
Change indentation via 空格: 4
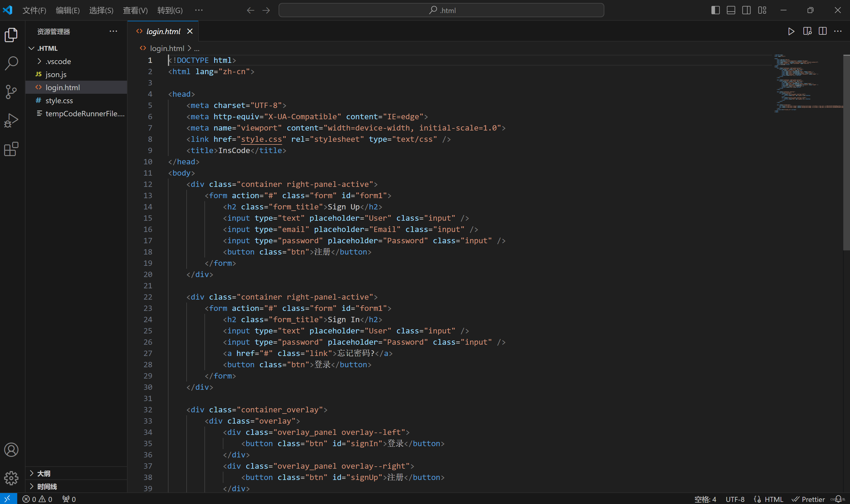(x=705, y=499)
